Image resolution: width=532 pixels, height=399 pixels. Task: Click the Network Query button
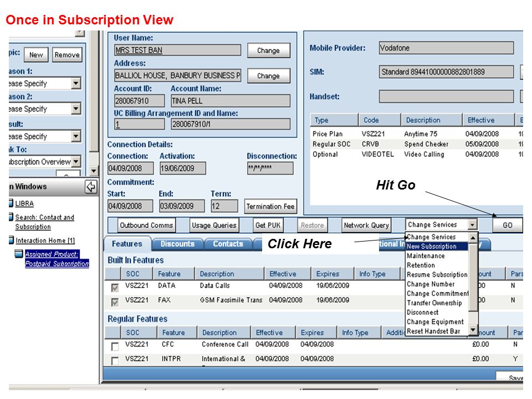pos(366,226)
